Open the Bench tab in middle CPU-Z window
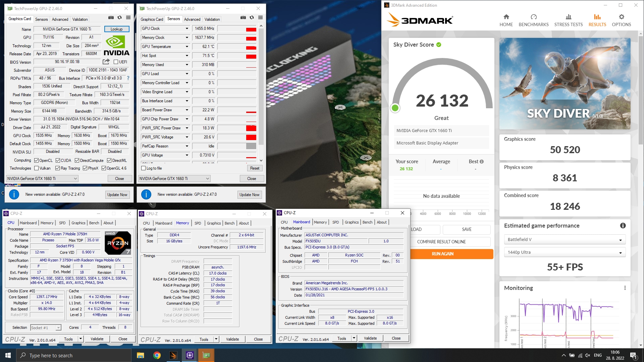This screenshot has height=362, width=644. tap(229, 223)
